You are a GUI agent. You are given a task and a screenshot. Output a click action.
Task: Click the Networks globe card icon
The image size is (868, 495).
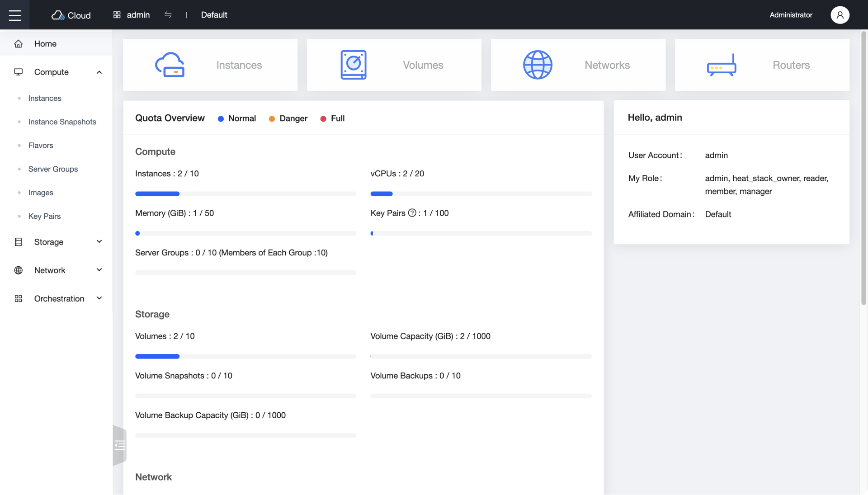coord(538,65)
